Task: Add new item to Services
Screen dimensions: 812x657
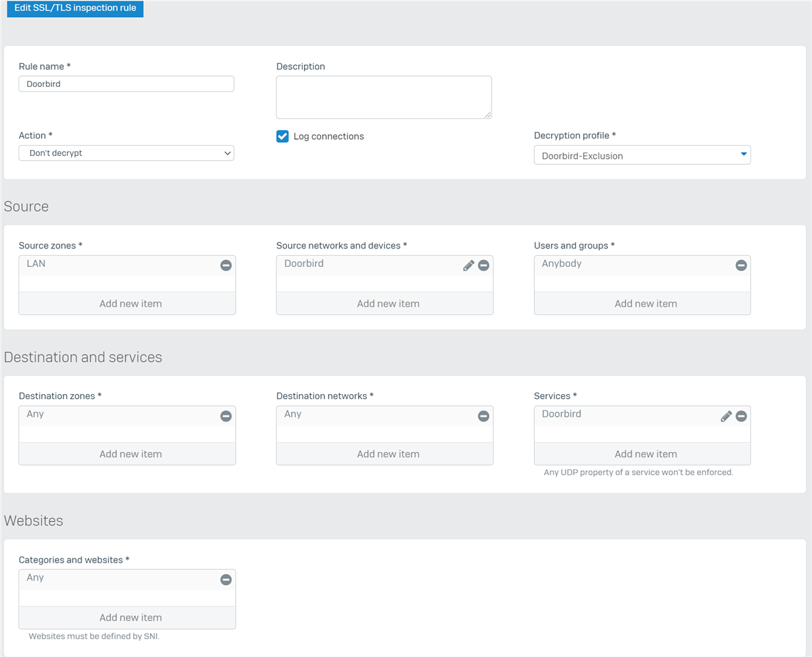Action: point(642,454)
